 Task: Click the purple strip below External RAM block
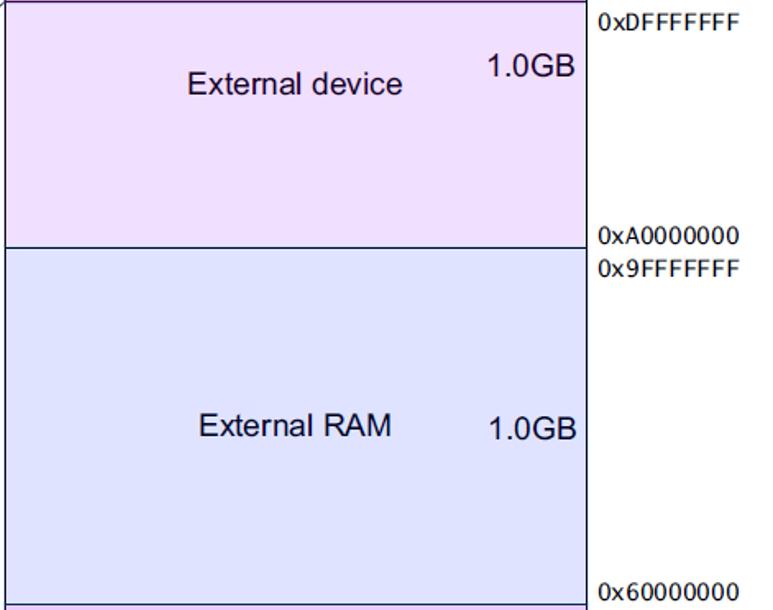295,607
